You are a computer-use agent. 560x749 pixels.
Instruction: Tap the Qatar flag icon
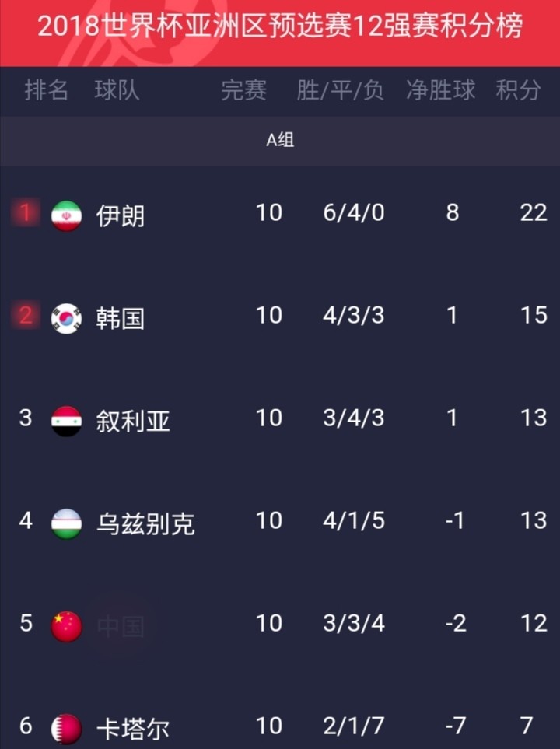(66, 729)
